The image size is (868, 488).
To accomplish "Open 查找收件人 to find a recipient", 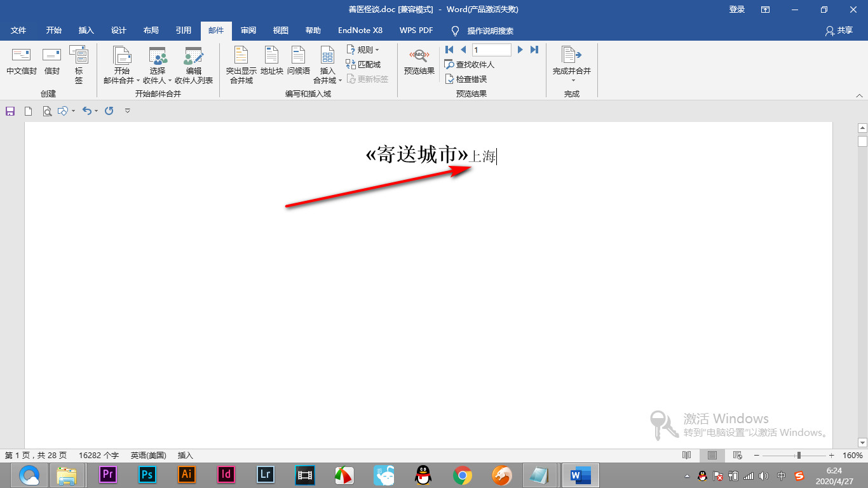I will pyautogui.click(x=469, y=64).
